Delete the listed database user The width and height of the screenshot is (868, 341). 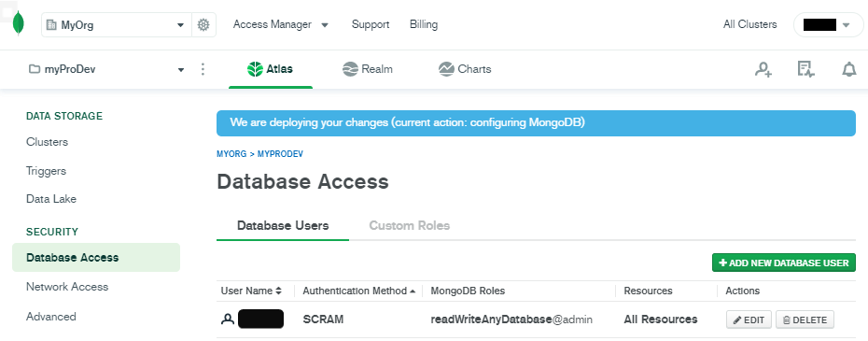tap(805, 320)
